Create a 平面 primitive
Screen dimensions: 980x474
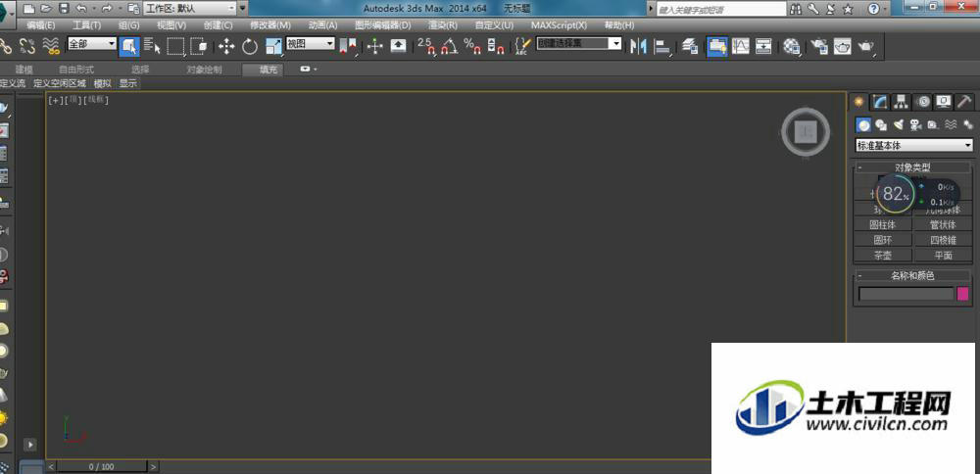(x=943, y=256)
